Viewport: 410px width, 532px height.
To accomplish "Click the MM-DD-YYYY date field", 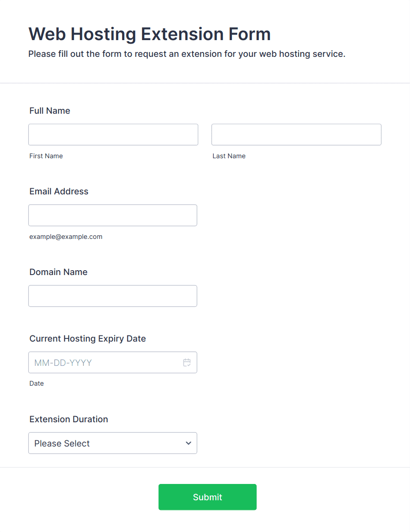I will pos(112,362).
